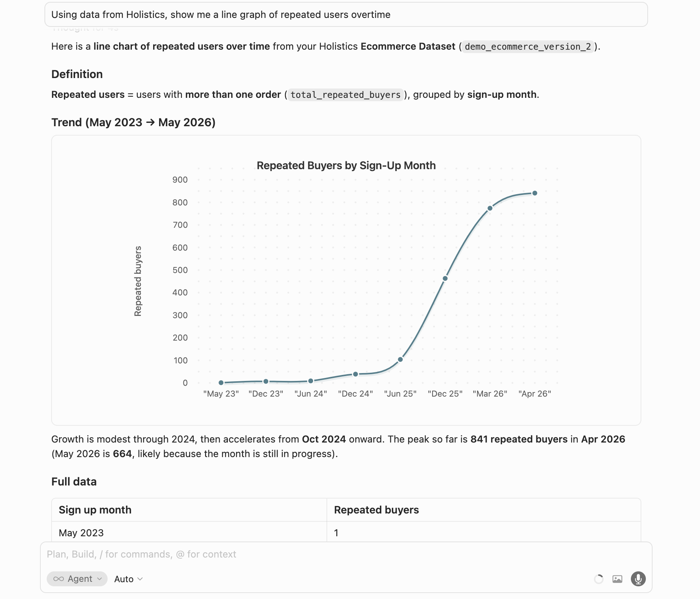The image size is (700, 599).
Task: Click the Repeated buyers table header
Action: [x=376, y=510]
